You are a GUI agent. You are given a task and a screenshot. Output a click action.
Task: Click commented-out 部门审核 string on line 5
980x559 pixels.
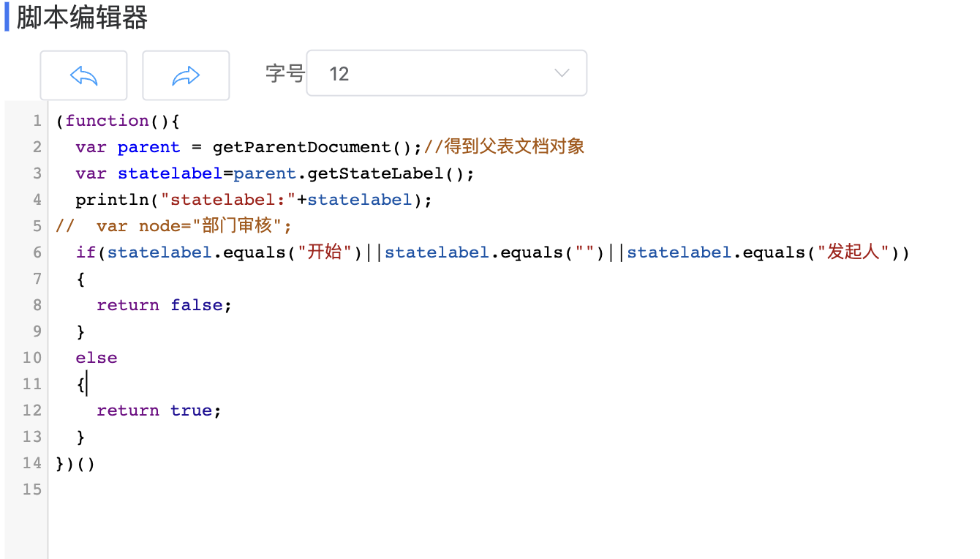click(236, 226)
